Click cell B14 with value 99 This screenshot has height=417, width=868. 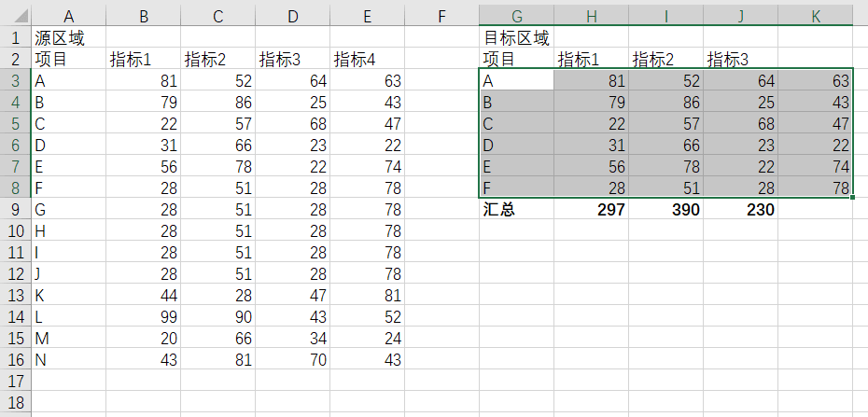pos(144,317)
